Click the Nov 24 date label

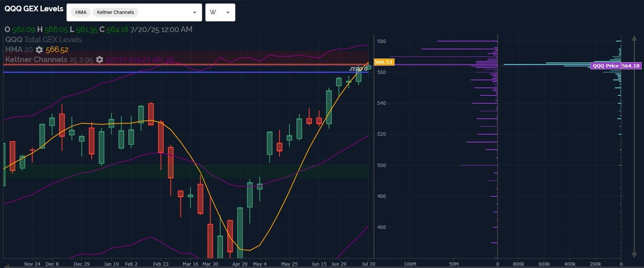[x=32, y=264]
